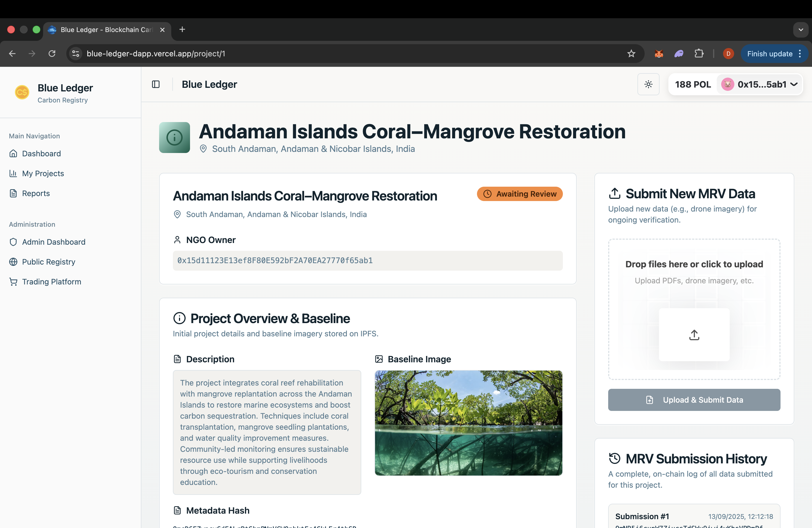Viewport: 812px width, 528px height.
Task: Open the Reports page
Action: (36, 193)
